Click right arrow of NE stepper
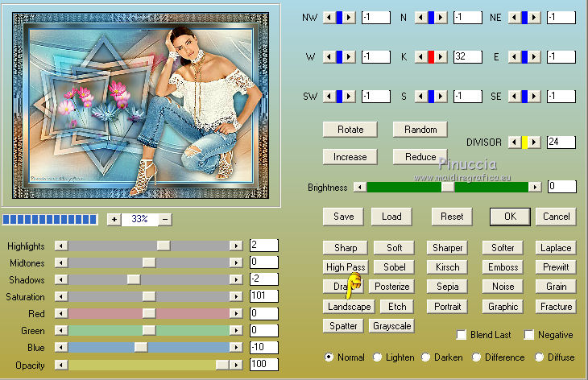This screenshot has width=588, height=380. click(x=534, y=17)
